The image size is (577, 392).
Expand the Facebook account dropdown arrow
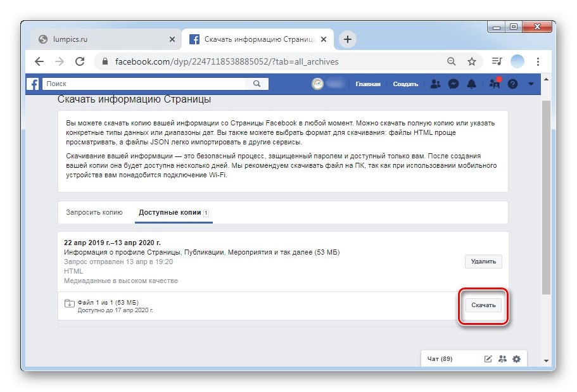pyautogui.click(x=531, y=84)
